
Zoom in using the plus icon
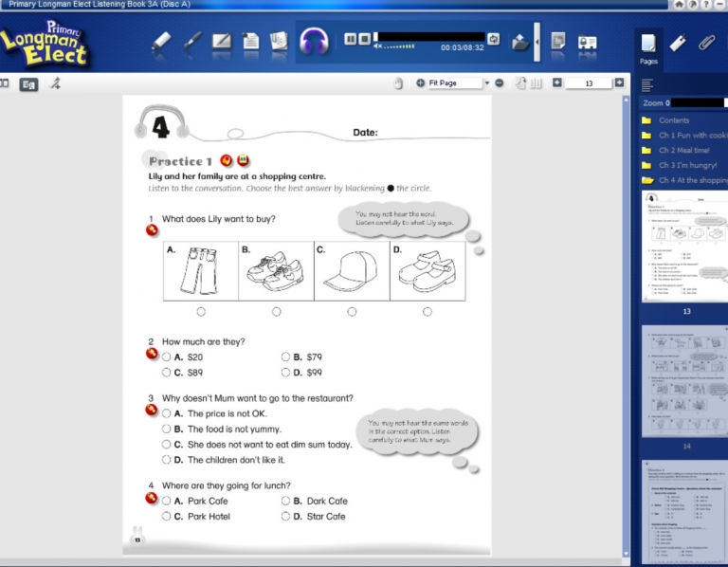click(420, 83)
